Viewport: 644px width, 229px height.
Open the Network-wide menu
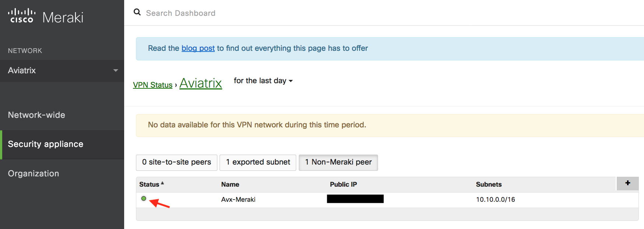click(36, 115)
